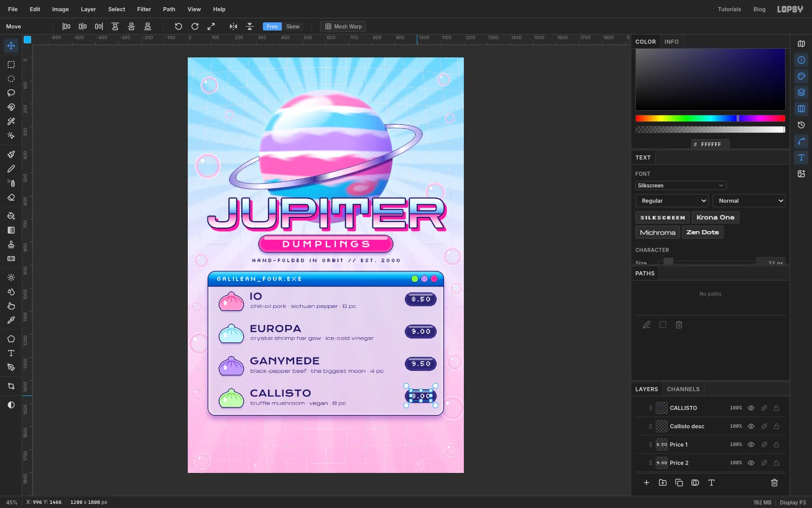Open the Silkscreen font family dropdown
The height and width of the screenshot is (508, 812).
coord(681,185)
